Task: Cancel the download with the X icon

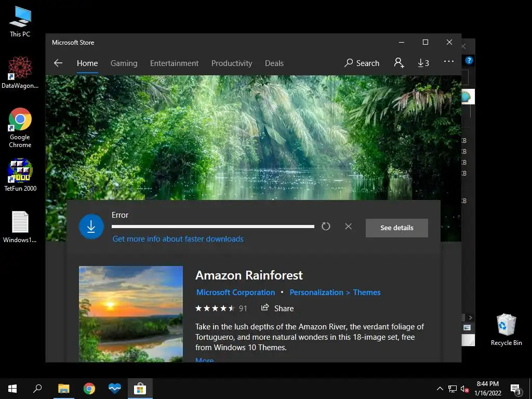Action: pyautogui.click(x=349, y=227)
